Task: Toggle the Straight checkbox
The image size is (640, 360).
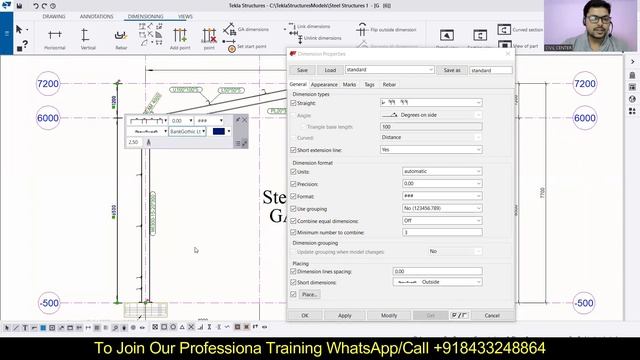Action: click(x=293, y=103)
